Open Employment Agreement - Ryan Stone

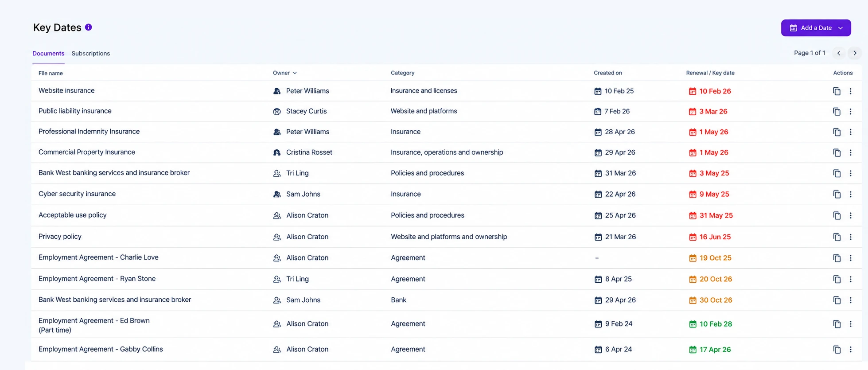(97, 278)
